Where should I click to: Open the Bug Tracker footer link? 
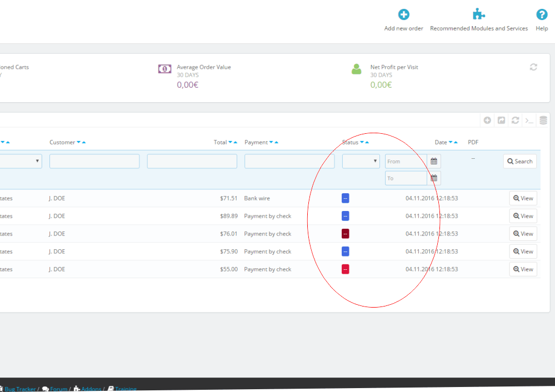(x=20, y=389)
